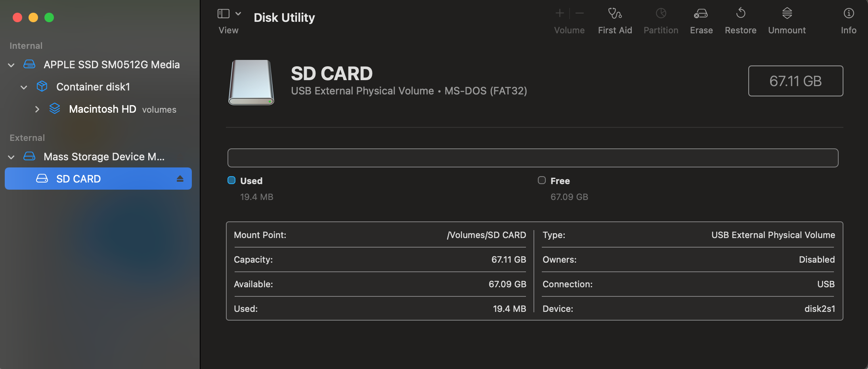The height and width of the screenshot is (369, 868).
Task: Click the Available 67.09 GB table value
Action: [x=507, y=284]
